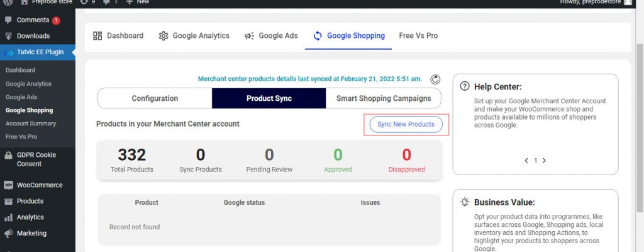Click the Dashboard grid icon in tabs
The height and width of the screenshot is (252, 644).
click(x=97, y=36)
